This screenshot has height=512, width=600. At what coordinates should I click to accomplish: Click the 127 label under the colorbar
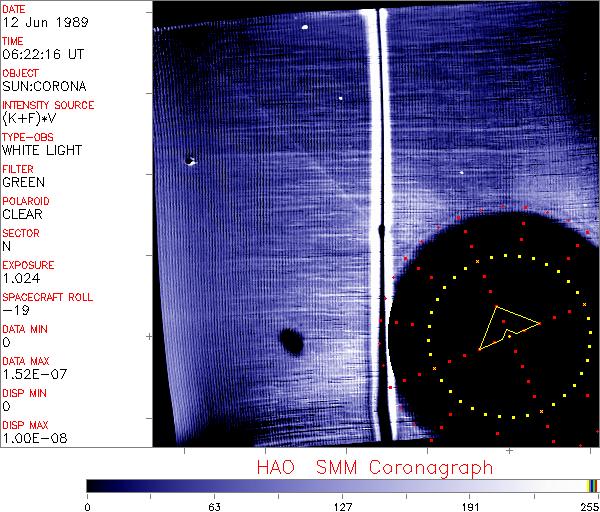[343, 506]
